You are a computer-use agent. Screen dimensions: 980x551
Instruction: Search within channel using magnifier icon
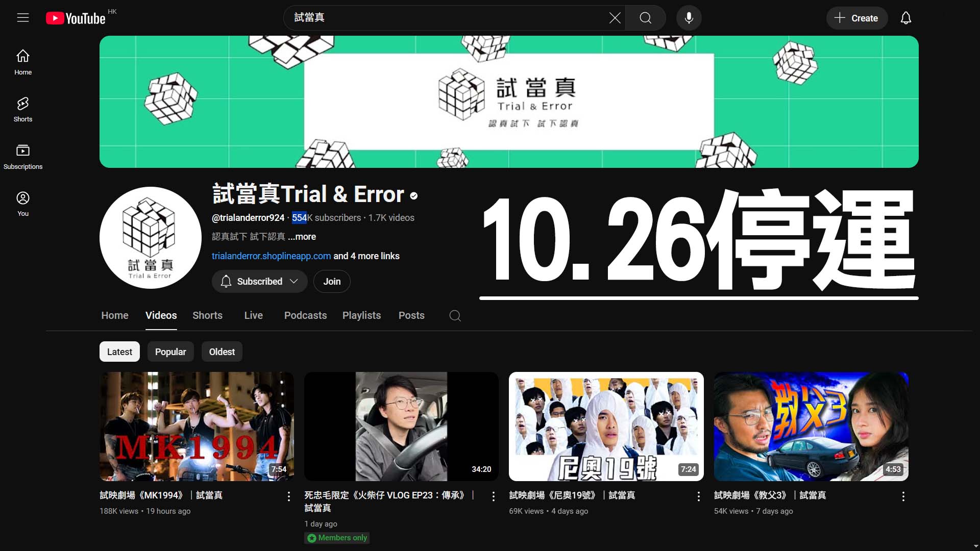455,316
